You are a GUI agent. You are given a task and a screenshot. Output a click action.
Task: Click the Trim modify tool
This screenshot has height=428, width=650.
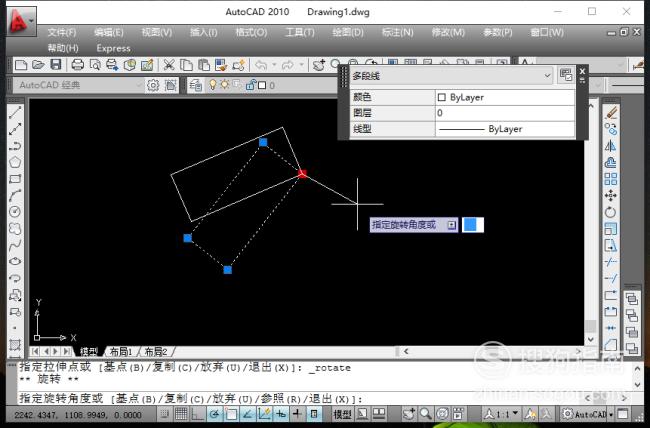point(611,262)
